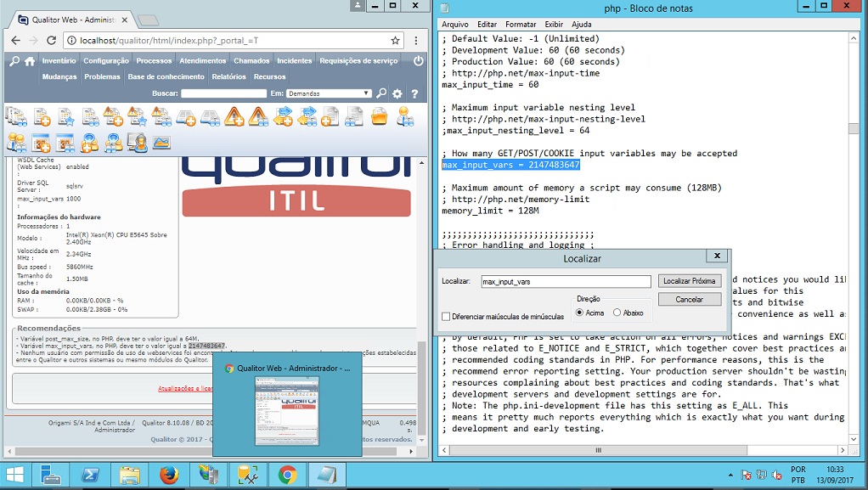
Task: Open the Formatar menu in Notepad
Action: [521, 25]
